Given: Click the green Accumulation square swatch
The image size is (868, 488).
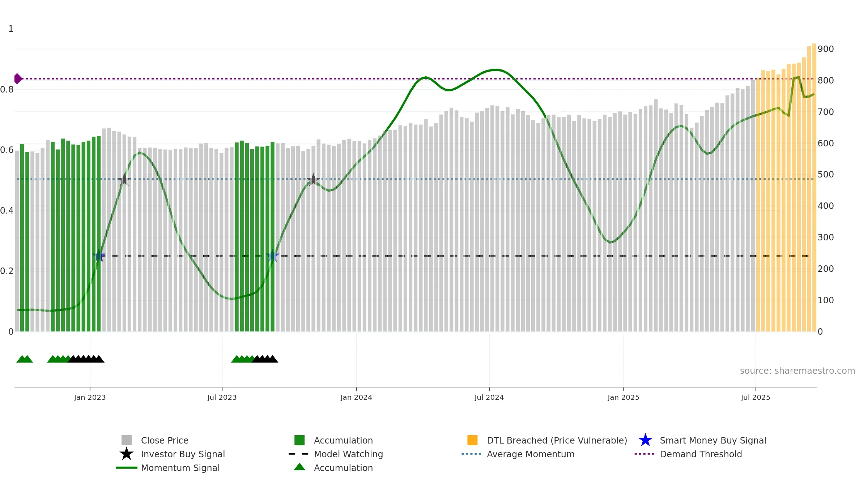Looking at the screenshot, I should 299,440.
